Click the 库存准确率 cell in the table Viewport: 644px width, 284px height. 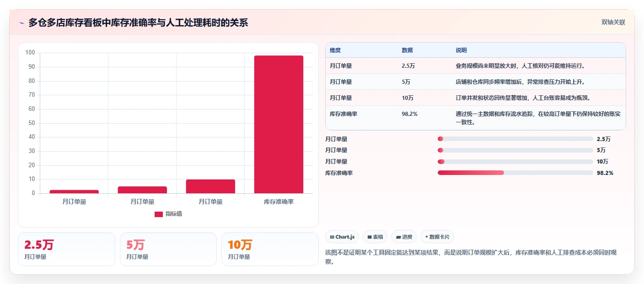click(x=343, y=114)
